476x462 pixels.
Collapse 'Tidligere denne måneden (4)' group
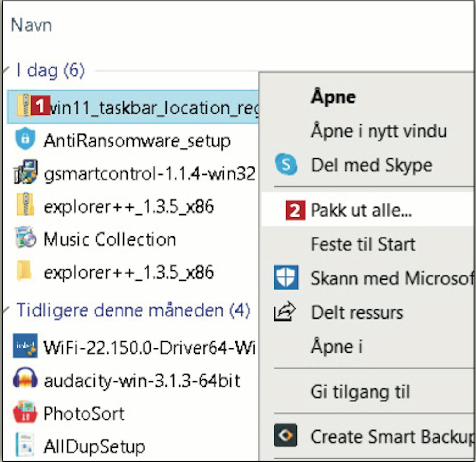coord(6,309)
